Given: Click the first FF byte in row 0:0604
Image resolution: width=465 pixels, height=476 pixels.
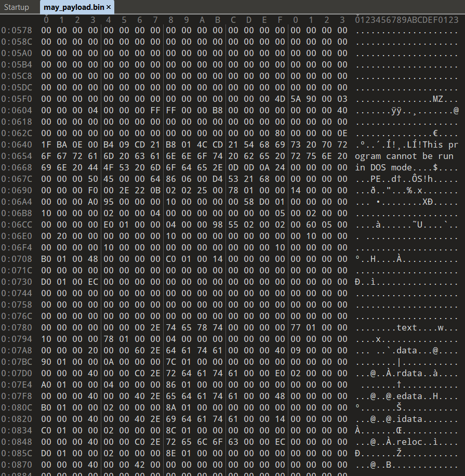Looking at the screenshot, I should [x=155, y=110].
